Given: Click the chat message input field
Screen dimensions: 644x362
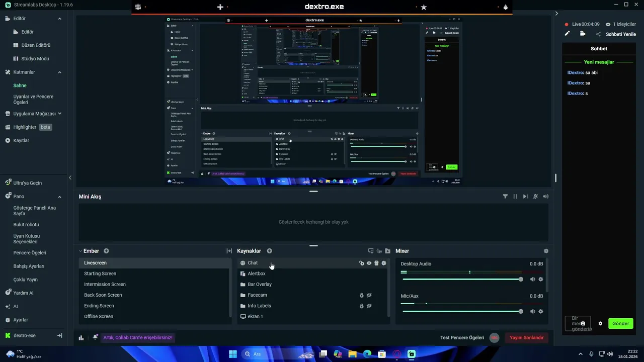Looking at the screenshot, I should [578, 323].
